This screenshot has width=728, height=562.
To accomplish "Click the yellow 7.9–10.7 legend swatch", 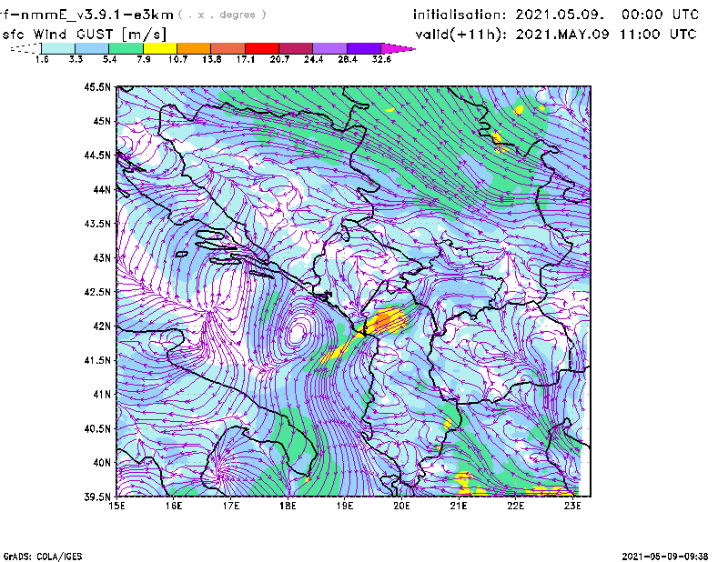I will pyautogui.click(x=160, y=48).
